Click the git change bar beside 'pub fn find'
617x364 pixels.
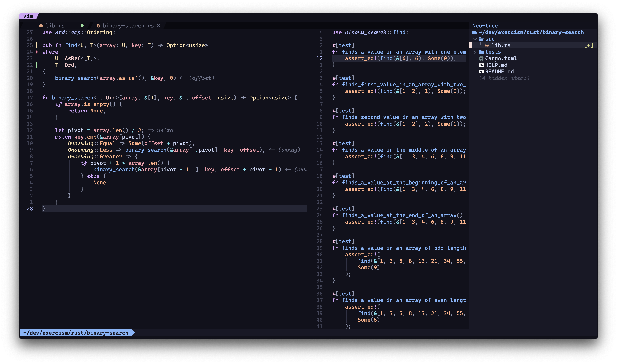(37, 45)
